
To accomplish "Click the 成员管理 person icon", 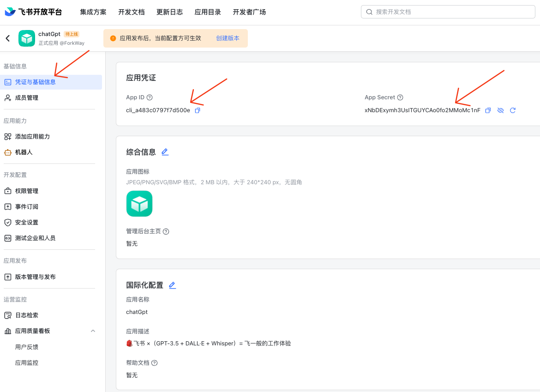I will tap(7, 98).
